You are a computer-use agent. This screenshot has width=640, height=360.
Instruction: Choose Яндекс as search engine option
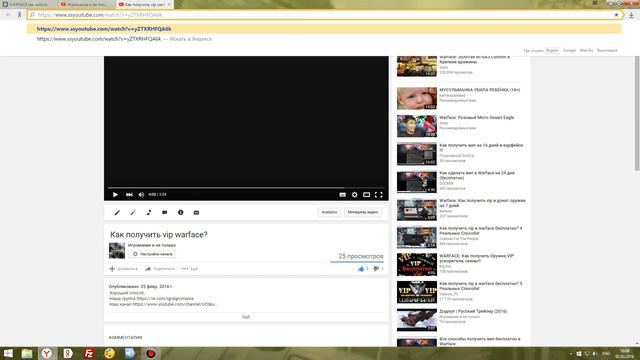tap(552, 51)
